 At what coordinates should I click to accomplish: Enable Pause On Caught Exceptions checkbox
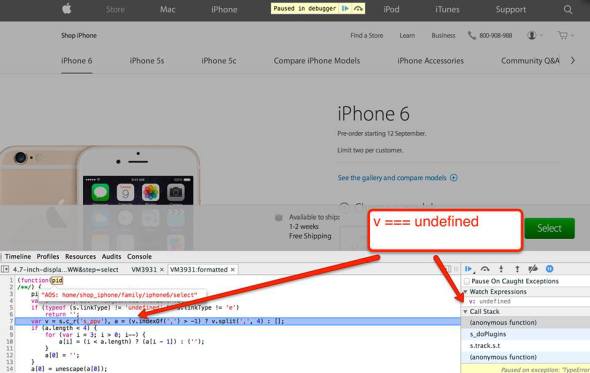click(x=467, y=281)
